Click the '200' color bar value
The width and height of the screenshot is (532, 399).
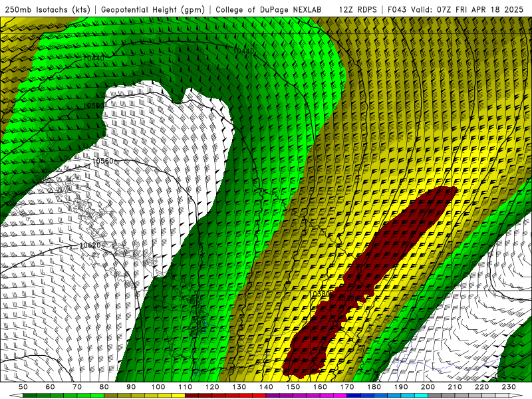pos(428,387)
